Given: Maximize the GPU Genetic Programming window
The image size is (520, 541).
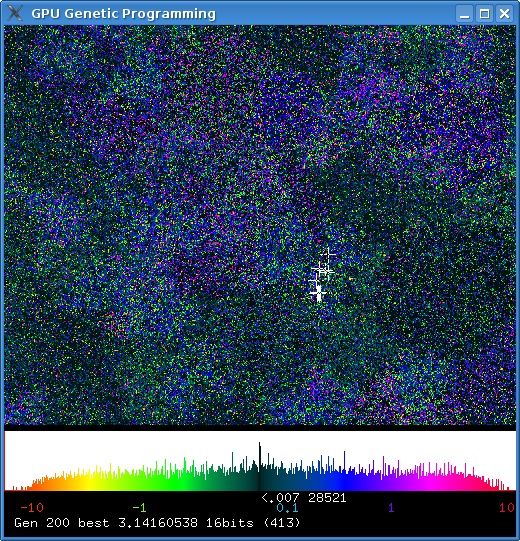Looking at the screenshot, I should (484, 14).
